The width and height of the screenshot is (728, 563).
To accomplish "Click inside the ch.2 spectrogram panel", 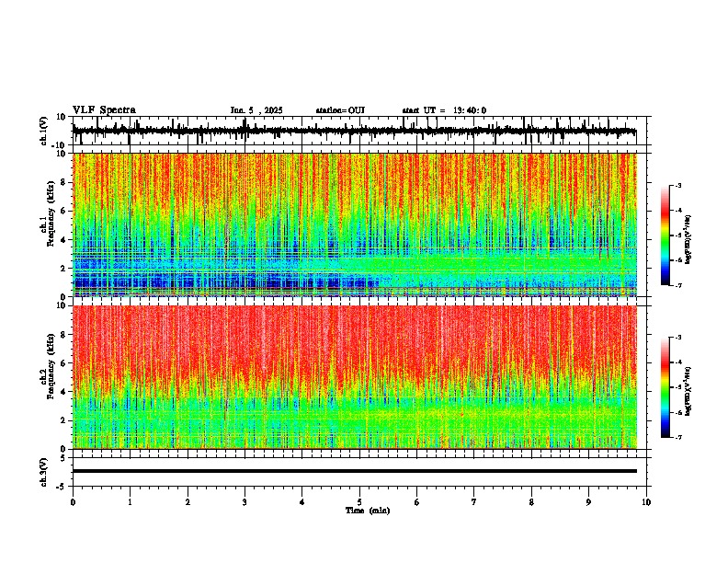I will point(354,377).
